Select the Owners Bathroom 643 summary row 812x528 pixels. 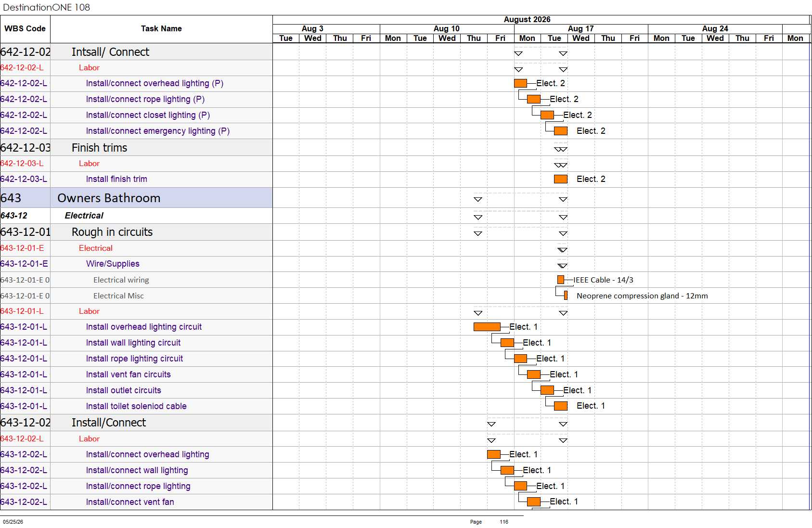click(x=136, y=198)
